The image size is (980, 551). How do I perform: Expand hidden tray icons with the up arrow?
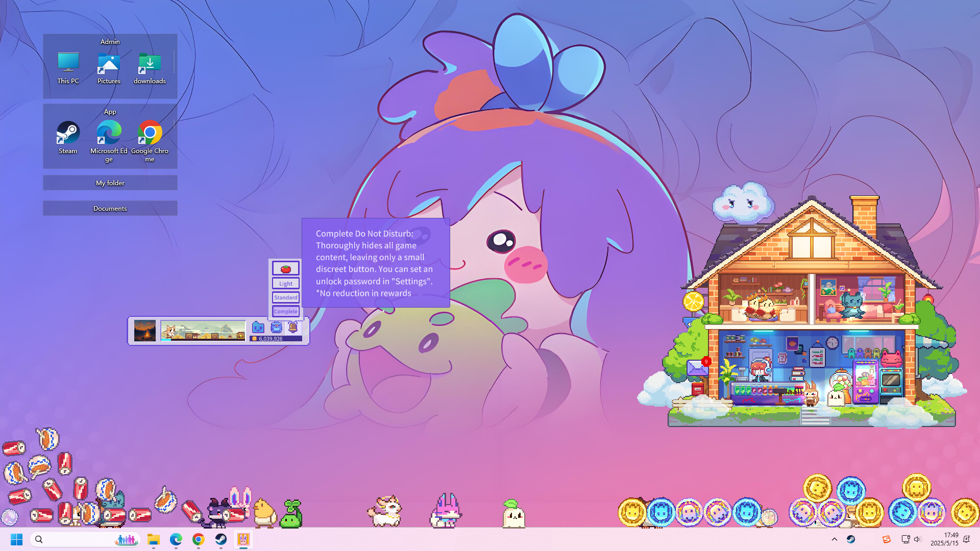[x=834, y=539]
